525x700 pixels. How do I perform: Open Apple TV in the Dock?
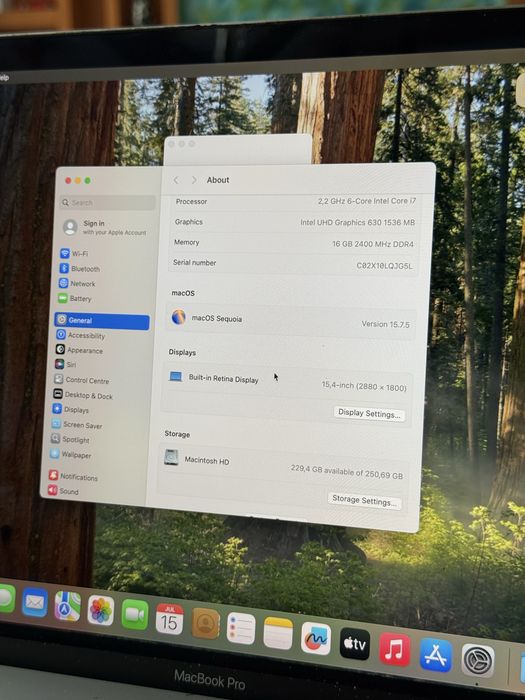[355, 644]
